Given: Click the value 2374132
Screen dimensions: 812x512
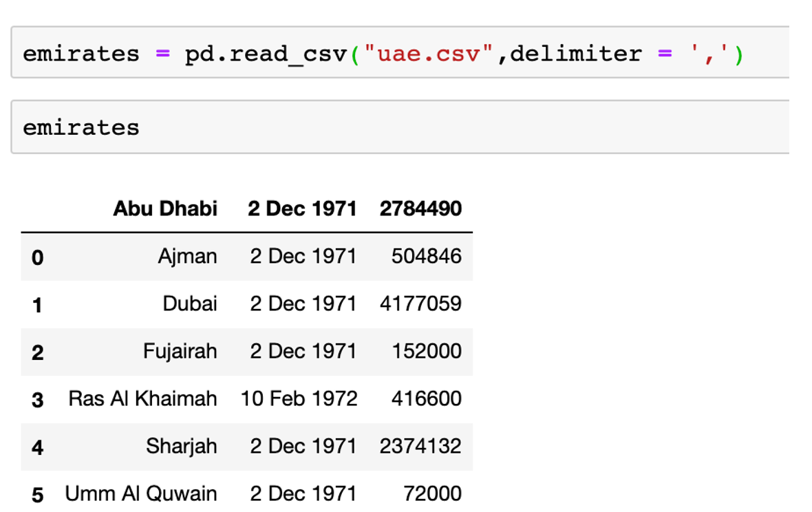Looking at the screenshot, I should pos(420,446).
